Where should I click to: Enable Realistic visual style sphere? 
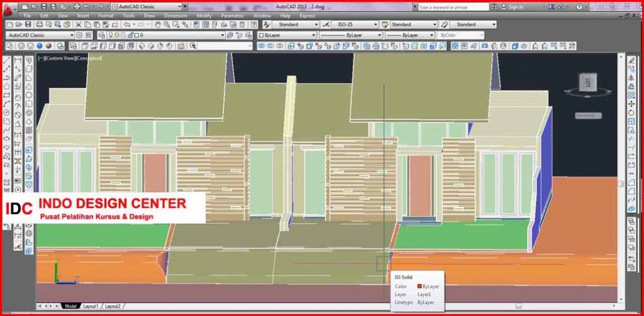click(x=40, y=46)
